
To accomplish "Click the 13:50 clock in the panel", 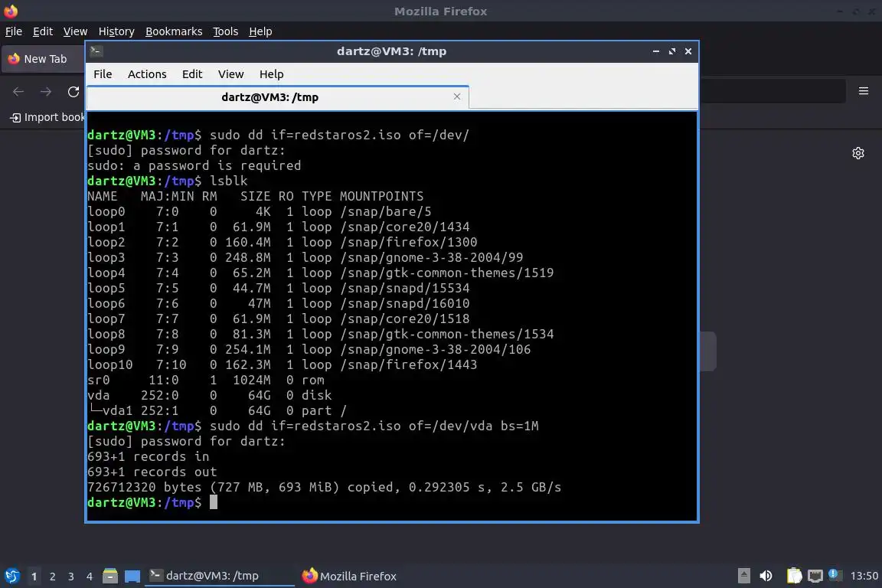I will 864,576.
